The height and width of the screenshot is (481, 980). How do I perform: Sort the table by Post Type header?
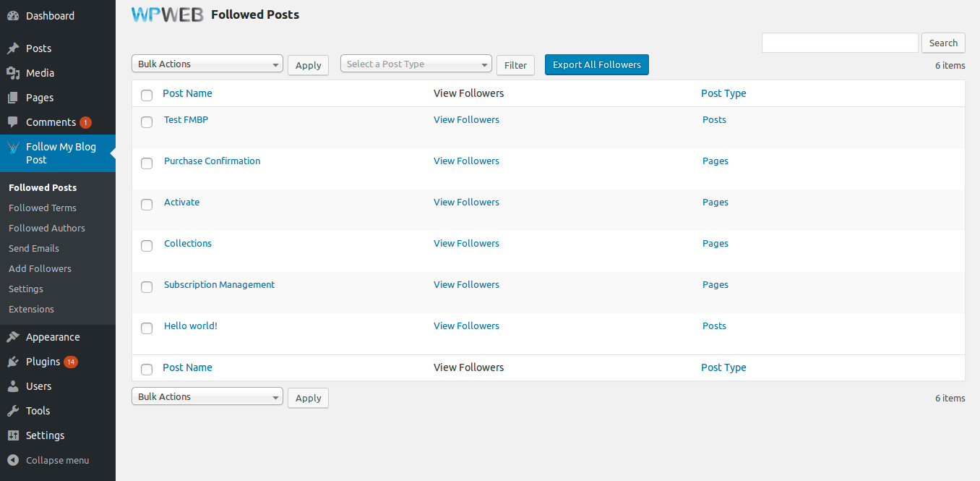723,93
